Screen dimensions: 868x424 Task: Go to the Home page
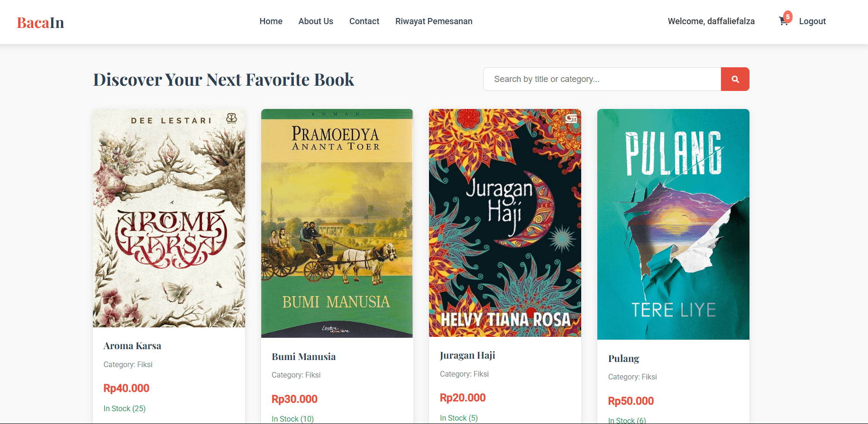pos(271,21)
